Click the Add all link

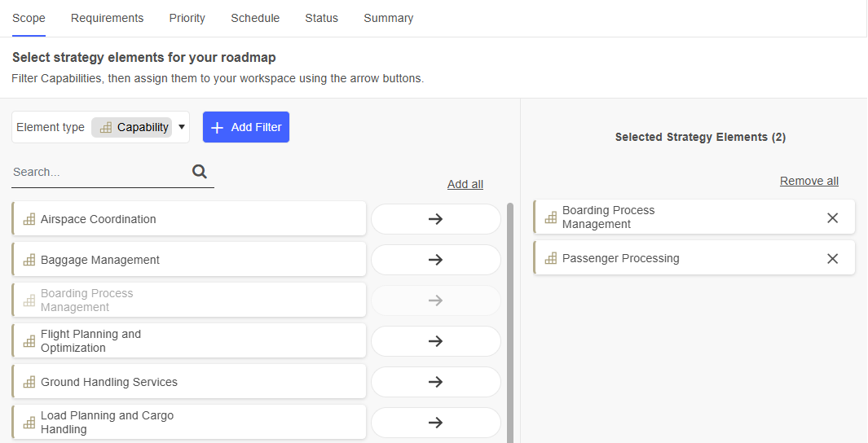[465, 184]
